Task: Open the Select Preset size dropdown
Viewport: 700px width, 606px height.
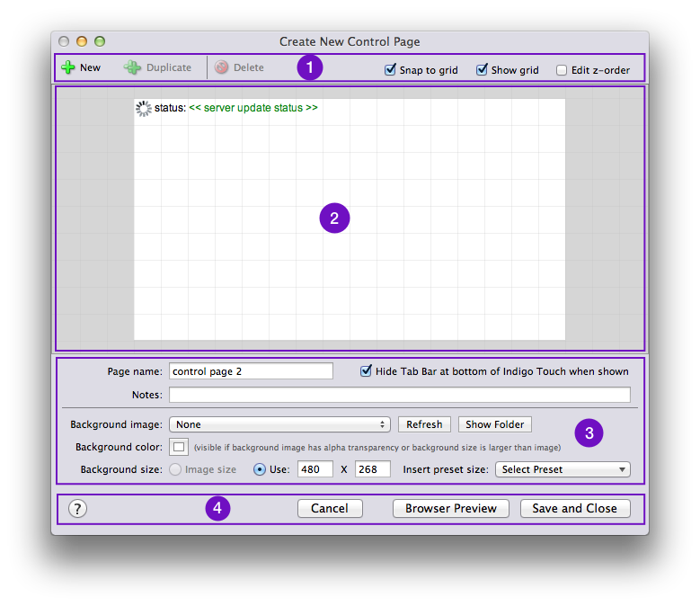Action: click(x=563, y=469)
